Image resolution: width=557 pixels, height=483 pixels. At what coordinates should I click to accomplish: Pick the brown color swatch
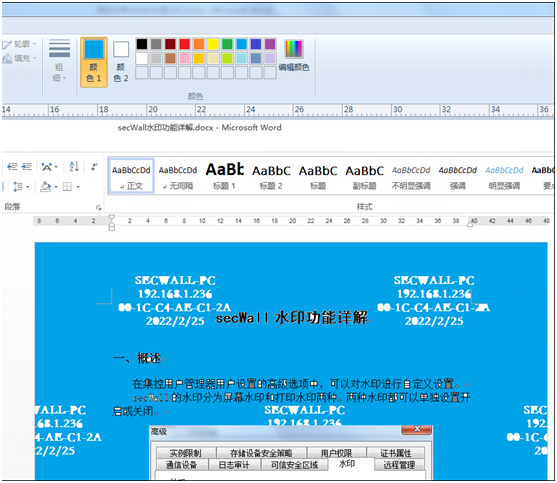(x=170, y=58)
